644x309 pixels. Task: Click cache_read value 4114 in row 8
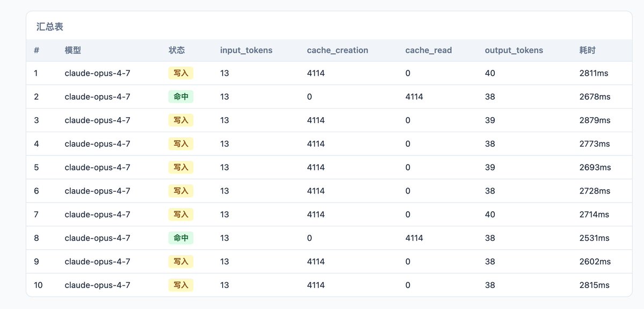[x=414, y=238]
